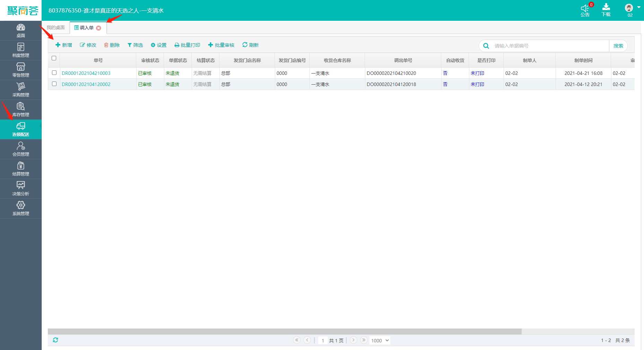Check the row DR0001202104210003
The image size is (644, 350).
click(54, 73)
